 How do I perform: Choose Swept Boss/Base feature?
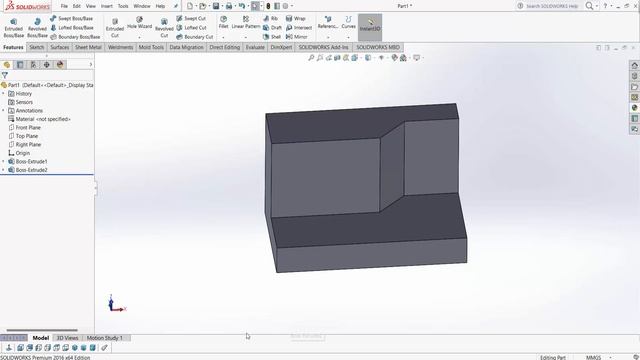[x=71, y=18]
